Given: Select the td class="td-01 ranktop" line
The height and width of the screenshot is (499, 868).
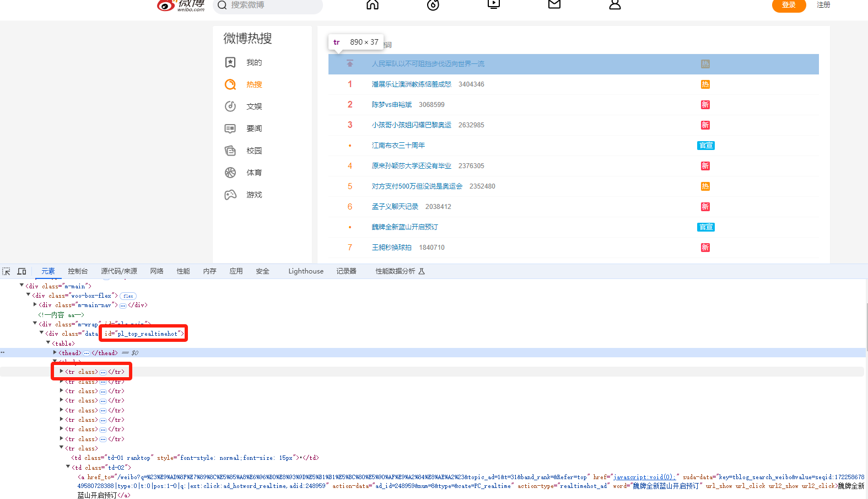Looking at the screenshot, I should [195, 458].
